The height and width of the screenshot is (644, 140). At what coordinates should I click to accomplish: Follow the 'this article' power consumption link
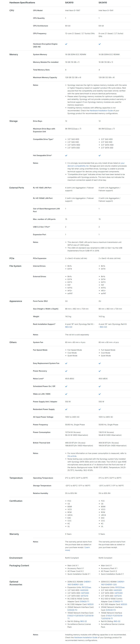point(72,456)
